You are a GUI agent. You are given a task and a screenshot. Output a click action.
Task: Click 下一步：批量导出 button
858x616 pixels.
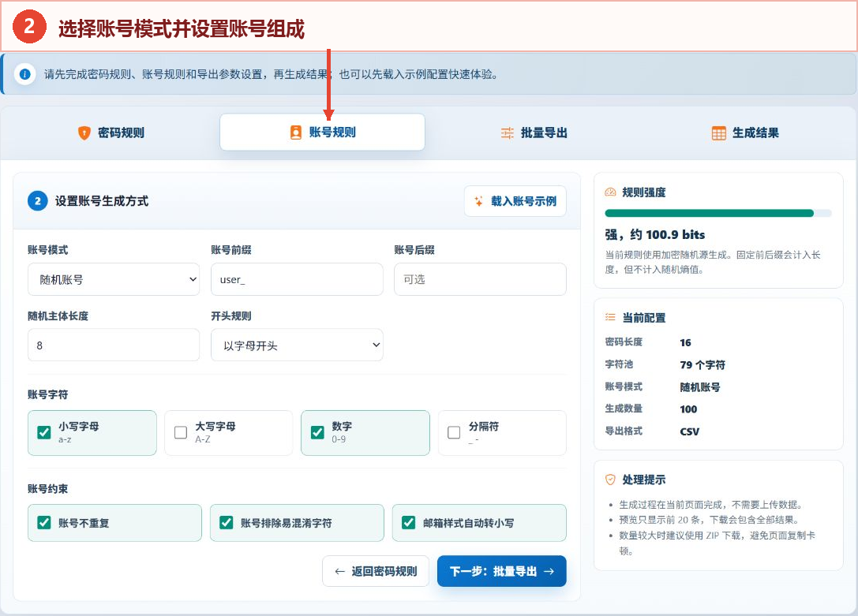point(502,571)
